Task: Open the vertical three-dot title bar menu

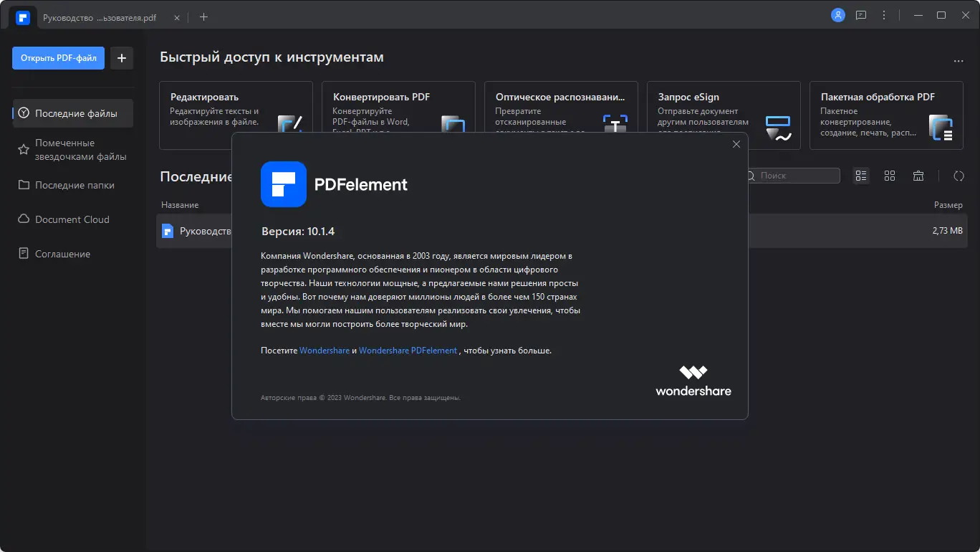Action: (884, 15)
